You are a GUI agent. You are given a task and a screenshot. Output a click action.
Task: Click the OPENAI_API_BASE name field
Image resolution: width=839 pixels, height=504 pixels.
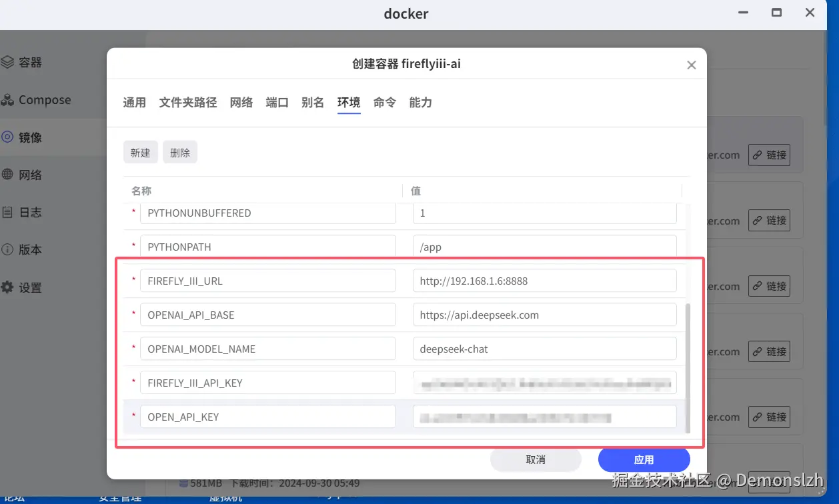pos(268,315)
